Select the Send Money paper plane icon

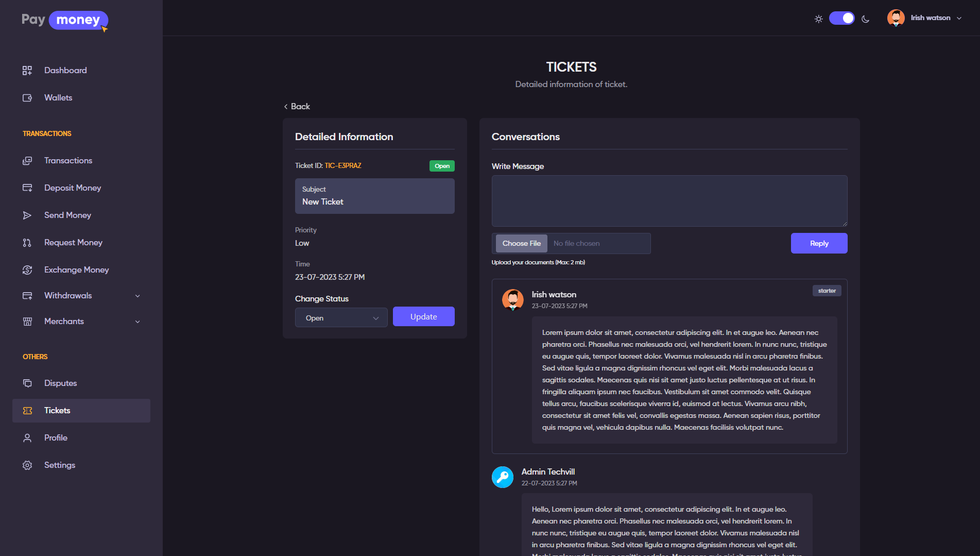click(x=27, y=215)
